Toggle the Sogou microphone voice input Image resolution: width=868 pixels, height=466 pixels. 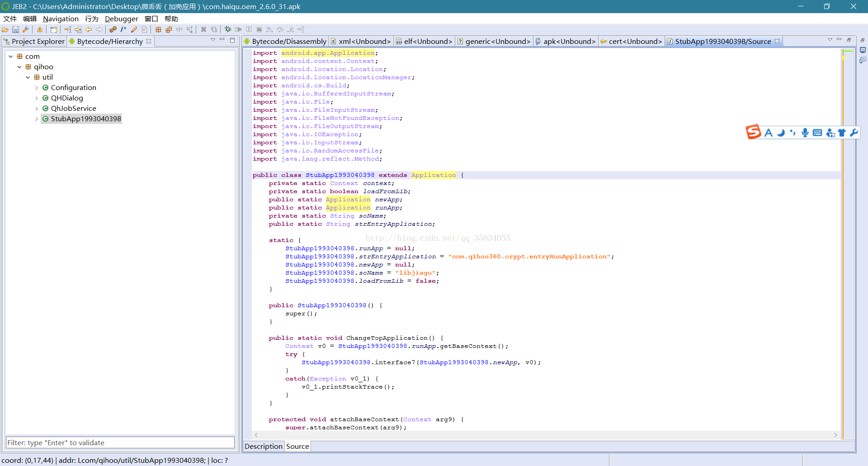(x=805, y=133)
